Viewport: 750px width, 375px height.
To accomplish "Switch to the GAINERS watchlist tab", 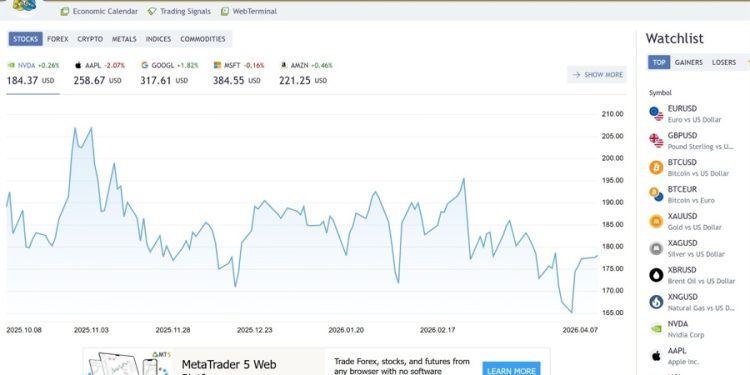I will tap(689, 62).
